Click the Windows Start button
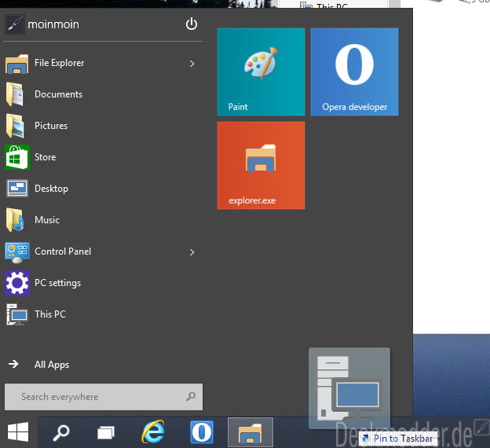 pyautogui.click(x=18, y=432)
